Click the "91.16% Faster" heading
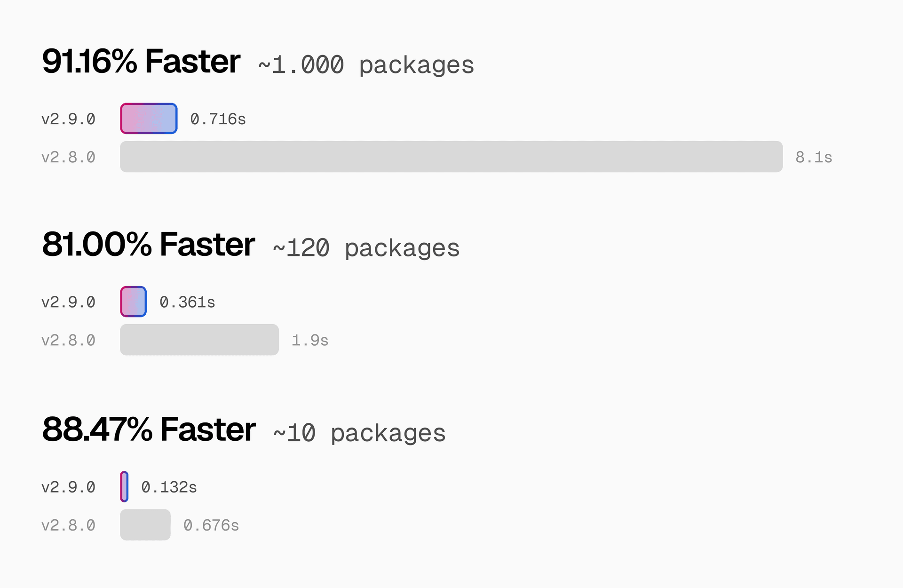The image size is (903, 588). pyautogui.click(x=141, y=62)
